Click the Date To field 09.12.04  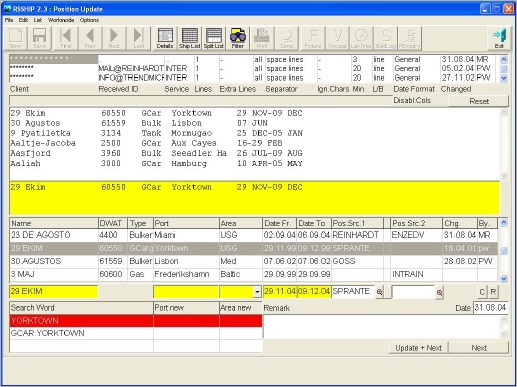coord(314,291)
